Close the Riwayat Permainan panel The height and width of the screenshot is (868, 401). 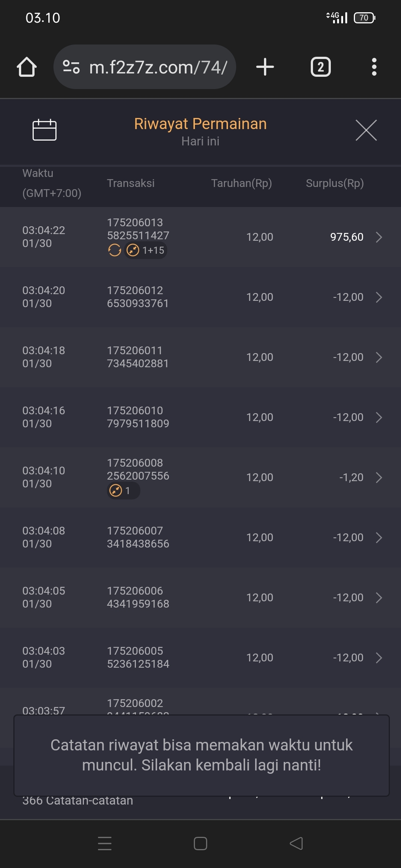pyautogui.click(x=366, y=130)
